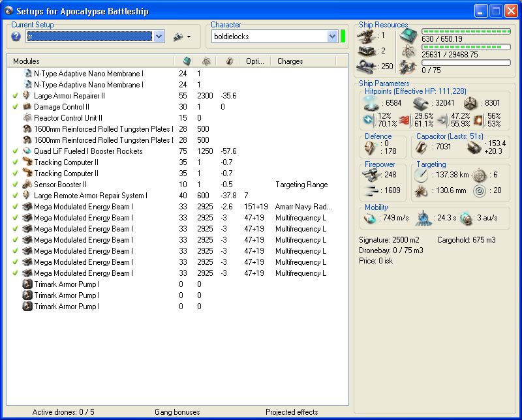This screenshot has height=420, width=522.
Task: Click the powergrid usage bar 25631 / 29468.75
Action: pos(466,47)
